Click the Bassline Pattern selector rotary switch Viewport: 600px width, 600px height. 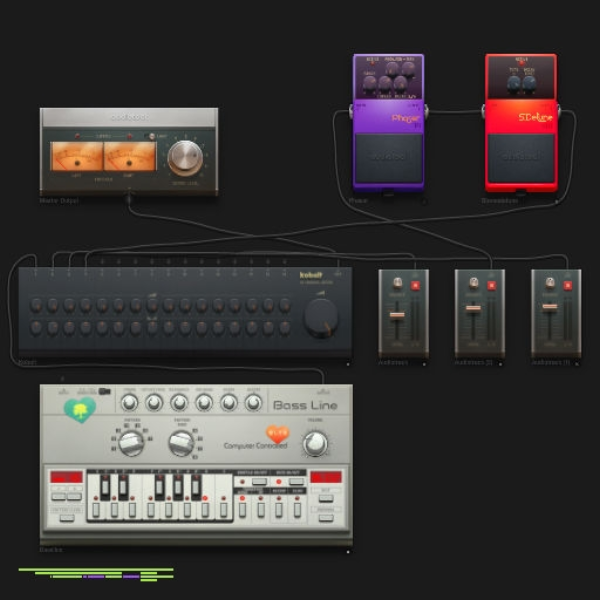point(131,443)
